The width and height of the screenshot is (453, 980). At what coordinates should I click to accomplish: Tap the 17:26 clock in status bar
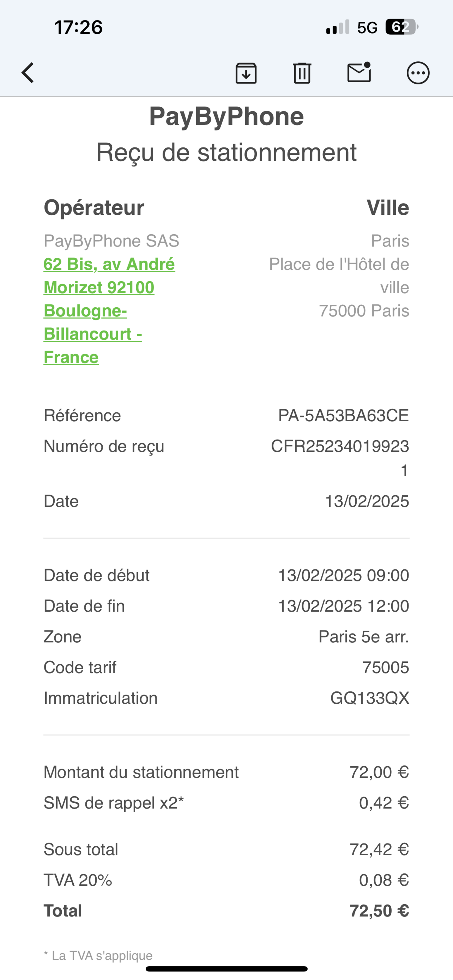point(78,27)
